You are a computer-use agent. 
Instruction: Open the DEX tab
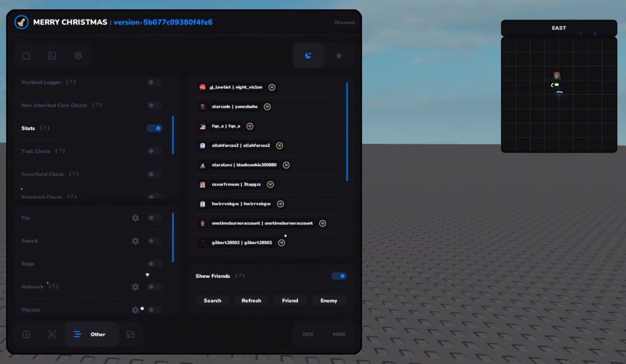point(308,334)
